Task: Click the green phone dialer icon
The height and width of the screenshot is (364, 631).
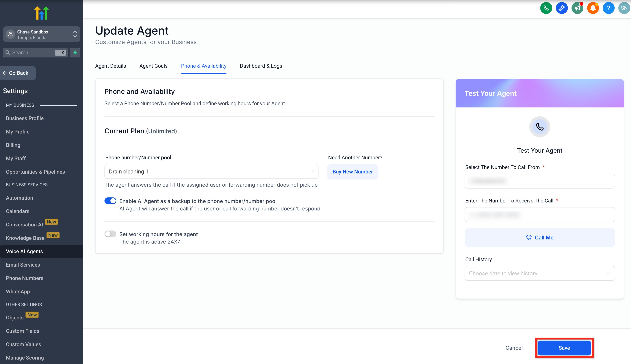Action: point(546,8)
